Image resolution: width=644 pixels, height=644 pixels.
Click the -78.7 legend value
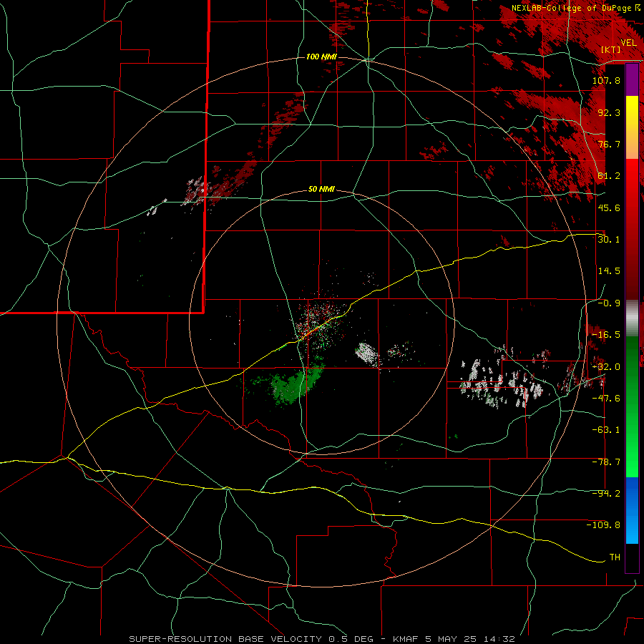(606, 462)
